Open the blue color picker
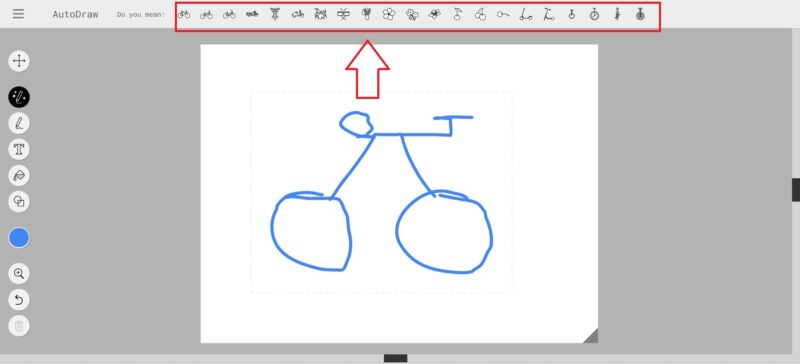 coord(19,237)
